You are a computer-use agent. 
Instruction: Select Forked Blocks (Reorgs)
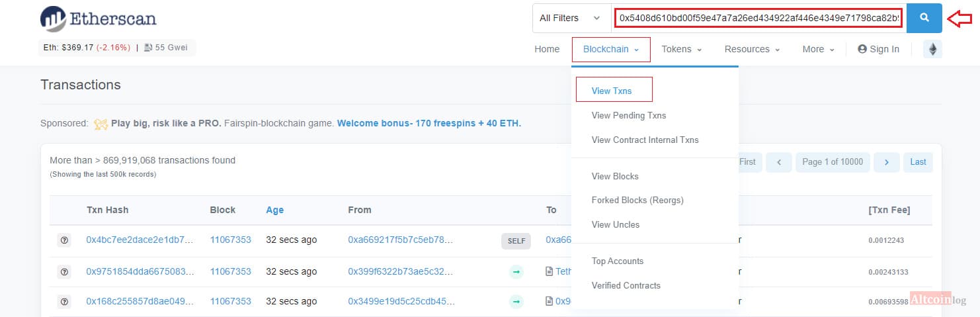637,200
